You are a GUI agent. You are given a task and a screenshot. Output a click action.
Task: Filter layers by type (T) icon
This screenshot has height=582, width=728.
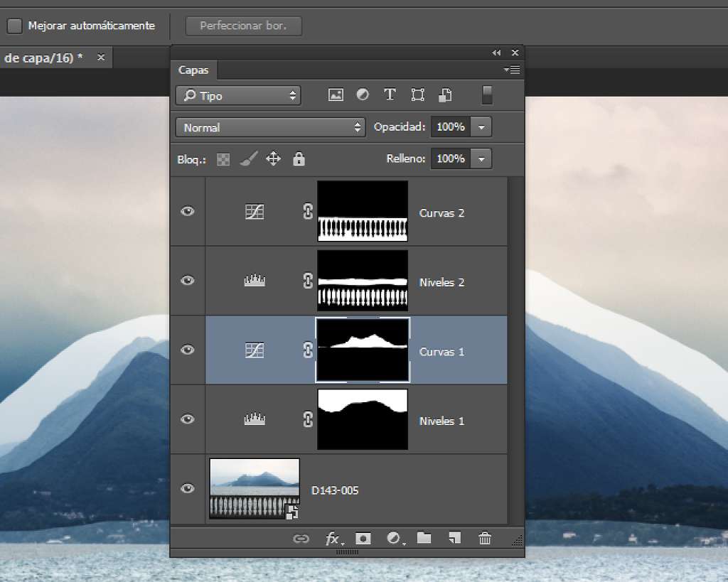point(390,95)
